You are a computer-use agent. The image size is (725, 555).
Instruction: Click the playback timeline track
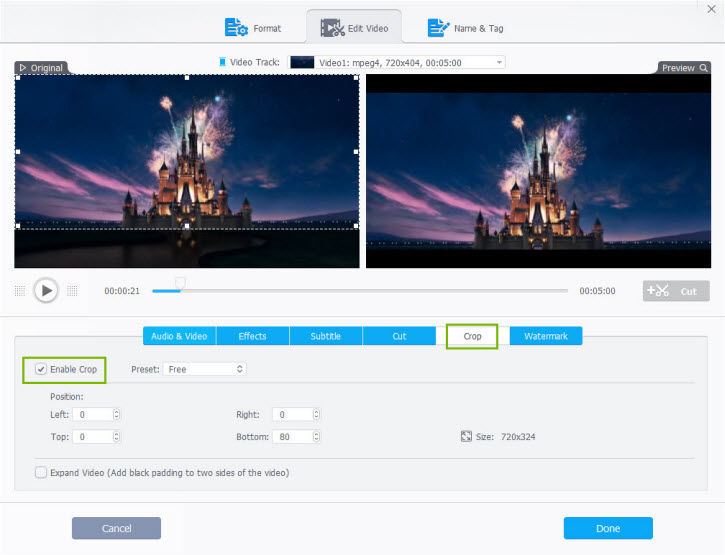click(360, 291)
